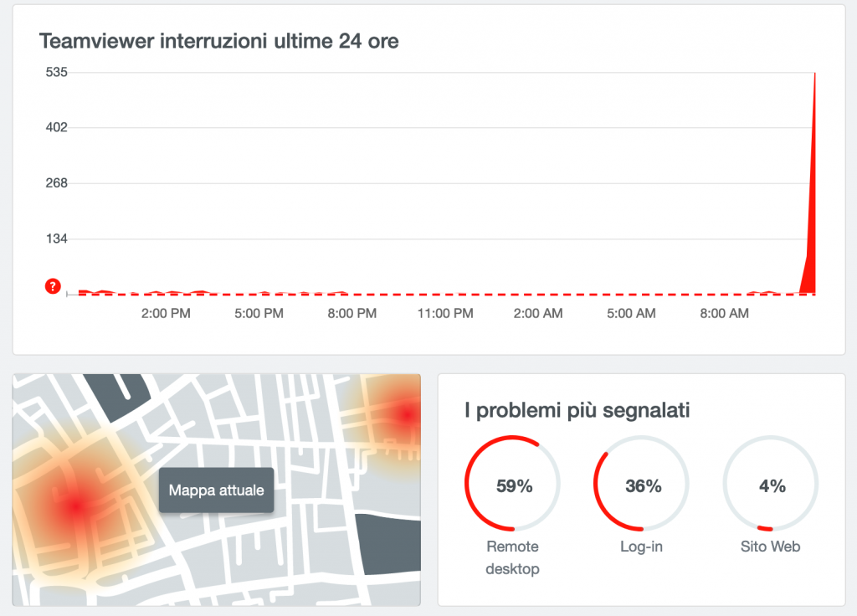This screenshot has width=857, height=616.
Task: Click the left red heatmap hotspot
Action: [x=76, y=506]
